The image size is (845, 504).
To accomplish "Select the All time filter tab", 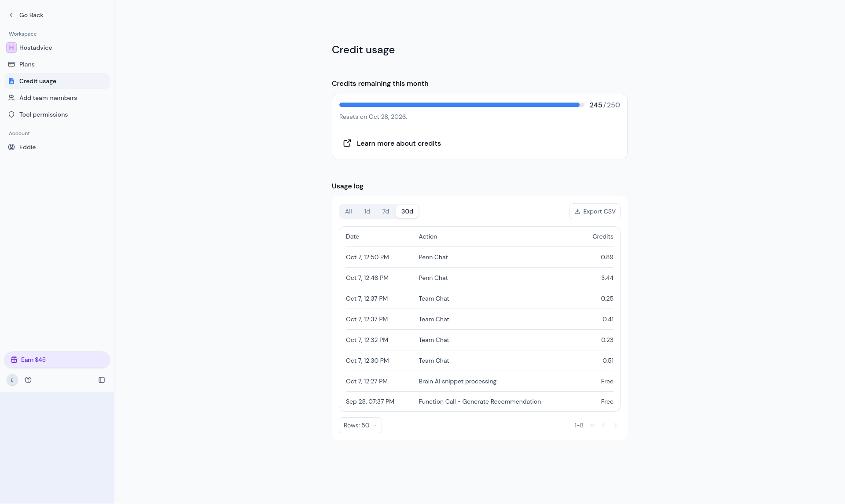I will 348,211.
